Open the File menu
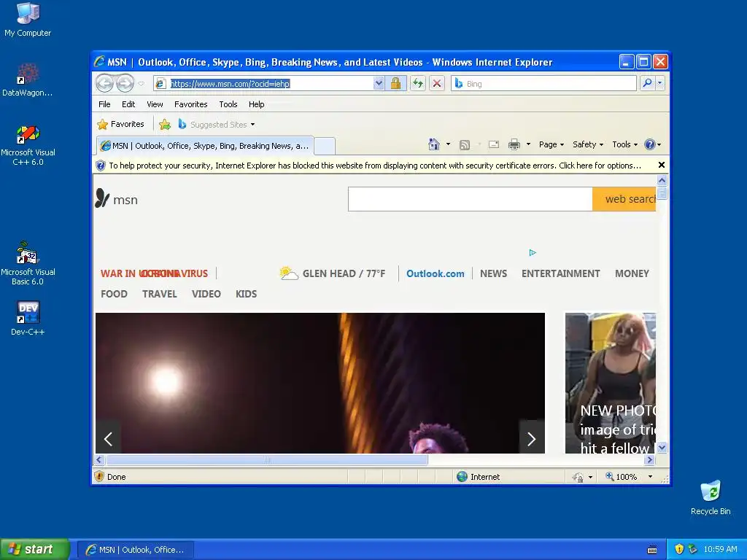The image size is (747, 560). [104, 104]
